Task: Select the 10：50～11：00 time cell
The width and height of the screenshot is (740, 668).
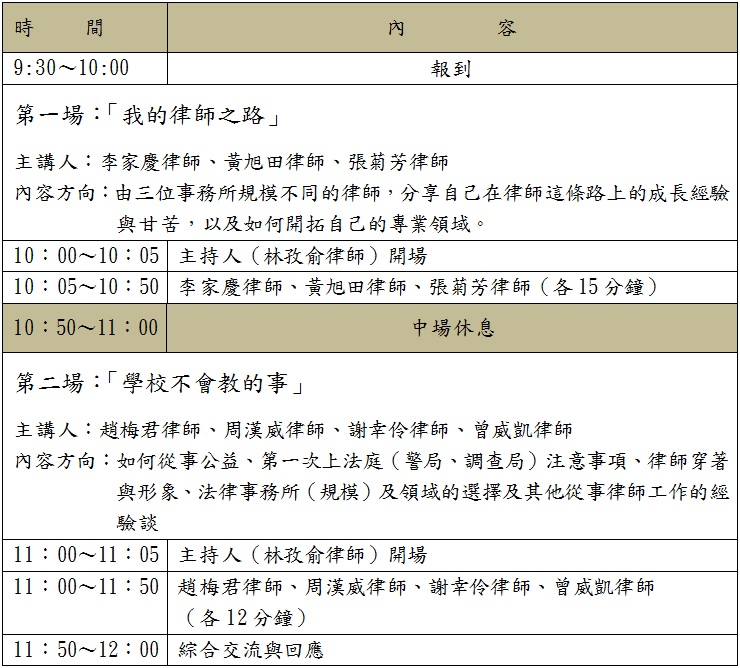Action: (85, 328)
